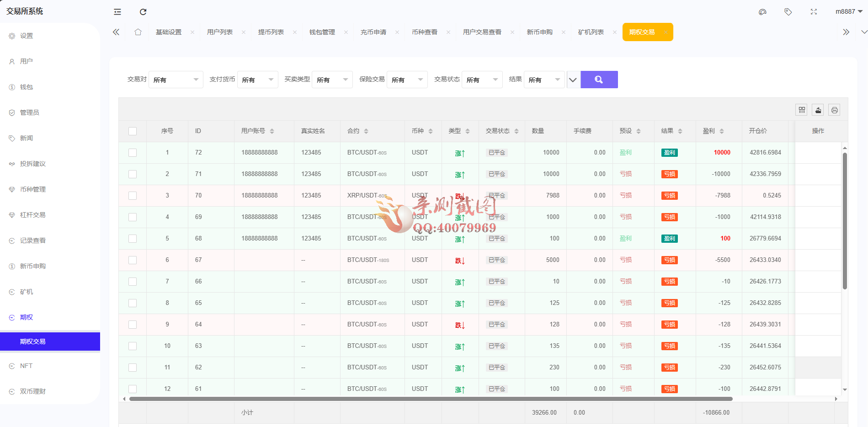Expand the 支付货币 dropdown
868x427 pixels.
point(257,80)
